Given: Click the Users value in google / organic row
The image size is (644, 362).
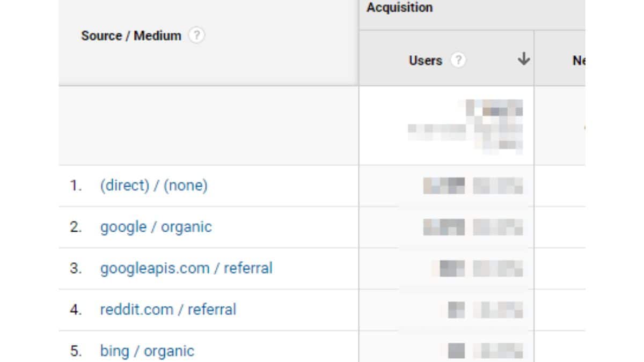Looking at the screenshot, I should pyautogui.click(x=473, y=227).
